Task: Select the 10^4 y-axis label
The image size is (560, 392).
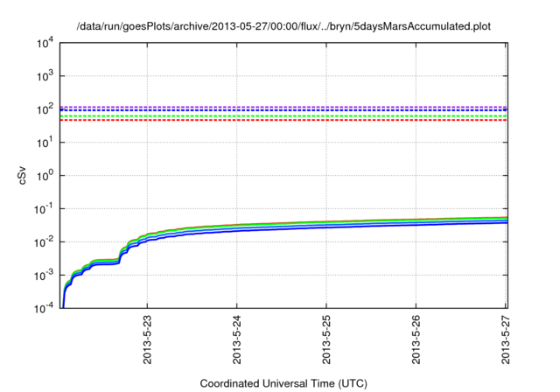Action: click(x=45, y=44)
